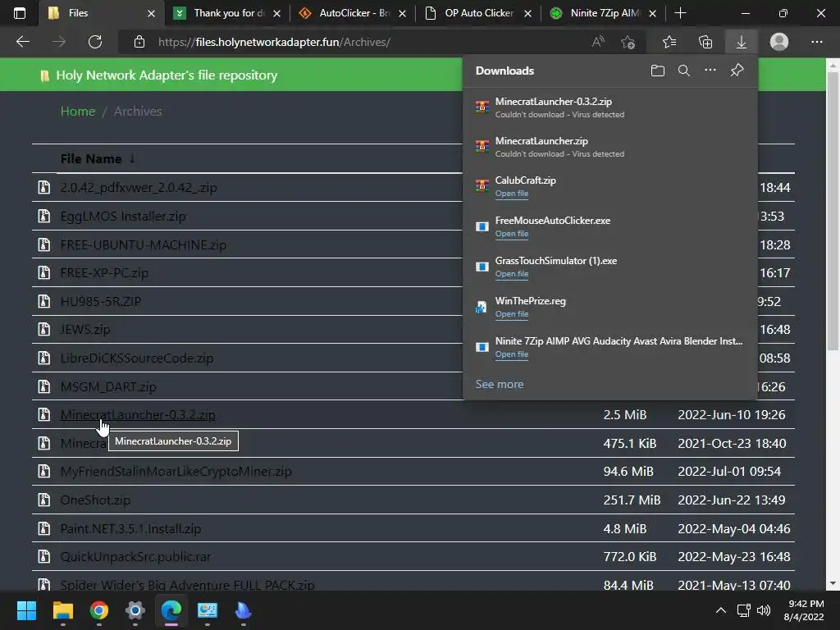Open Chrome from taskbar
The height and width of the screenshot is (630, 840).
99,610
